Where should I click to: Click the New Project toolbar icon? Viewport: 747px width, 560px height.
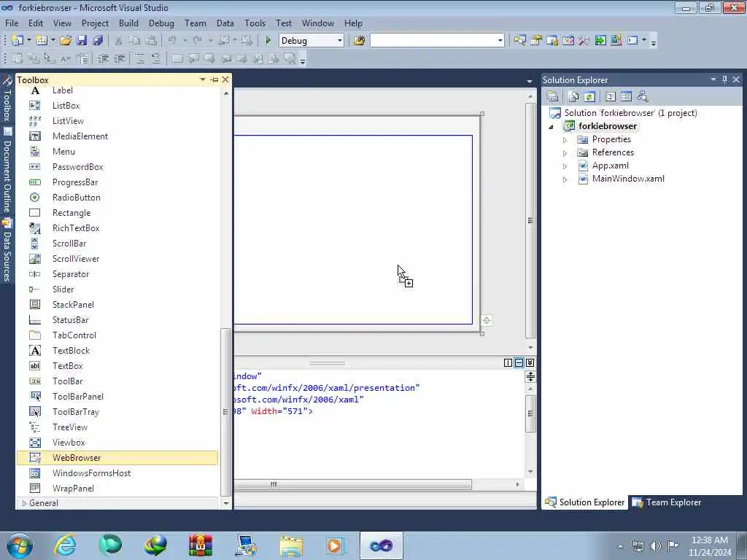[18, 41]
